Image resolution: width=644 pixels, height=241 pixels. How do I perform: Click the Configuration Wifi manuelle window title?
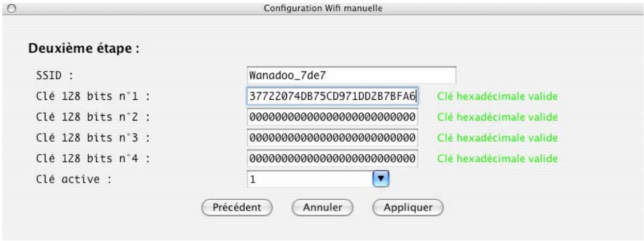point(323,7)
